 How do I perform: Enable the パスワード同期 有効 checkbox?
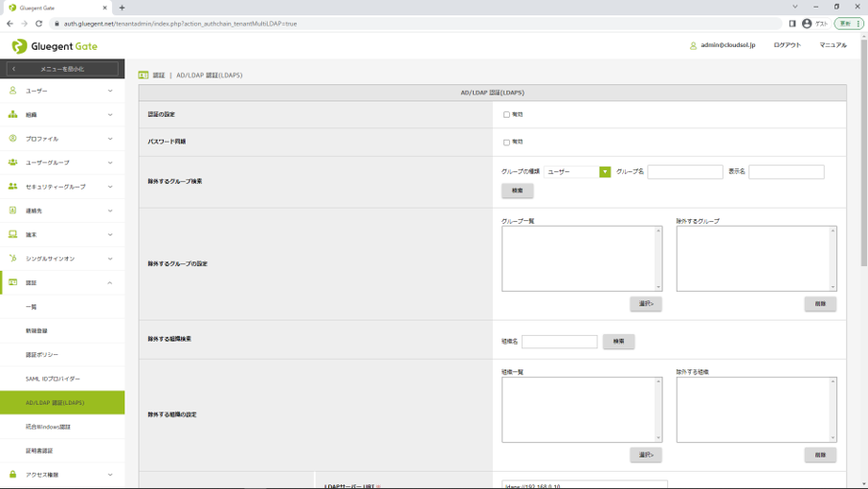pyautogui.click(x=506, y=142)
